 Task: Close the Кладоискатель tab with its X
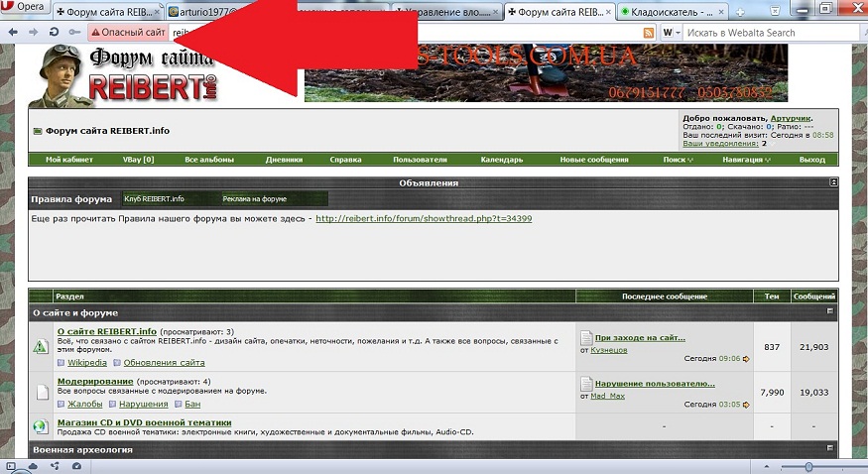click(721, 12)
